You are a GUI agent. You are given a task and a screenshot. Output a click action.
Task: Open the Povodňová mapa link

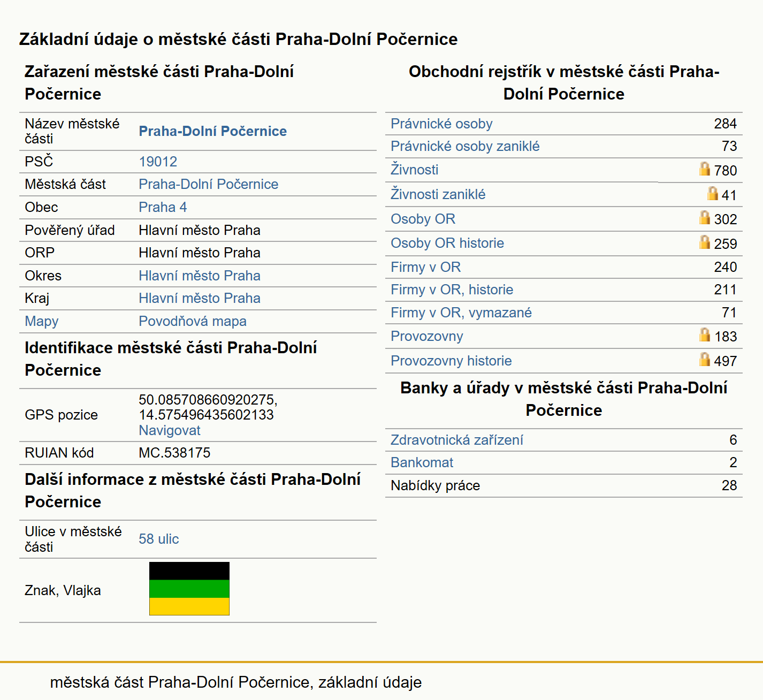193,321
